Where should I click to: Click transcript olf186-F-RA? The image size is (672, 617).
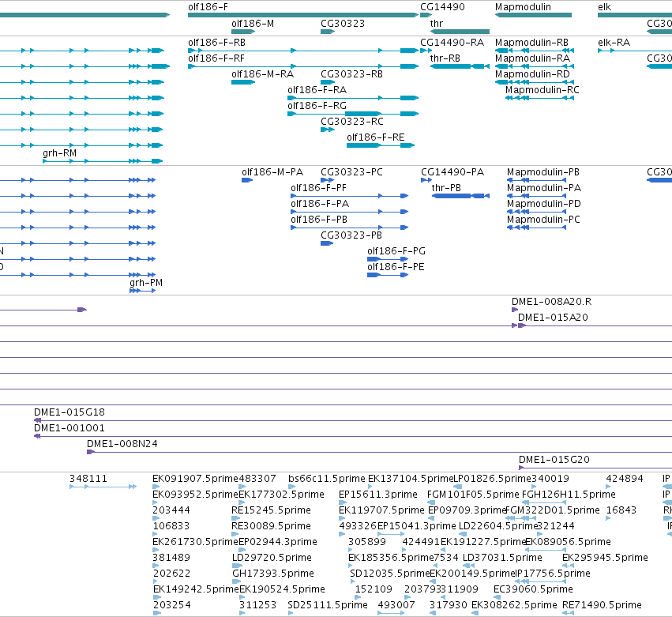(x=317, y=90)
